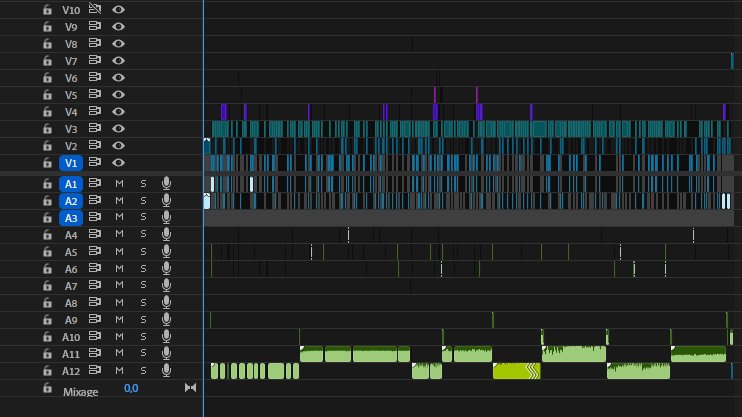The height and width of the screenshot is (417, 742).
Task: Hide track V10 output with eye icon
Action: 118,9
